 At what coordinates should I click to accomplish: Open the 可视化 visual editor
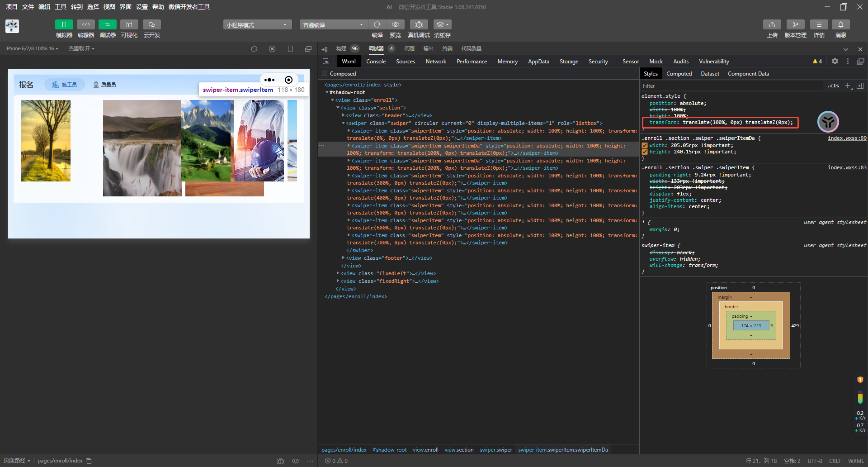point(129,24)
